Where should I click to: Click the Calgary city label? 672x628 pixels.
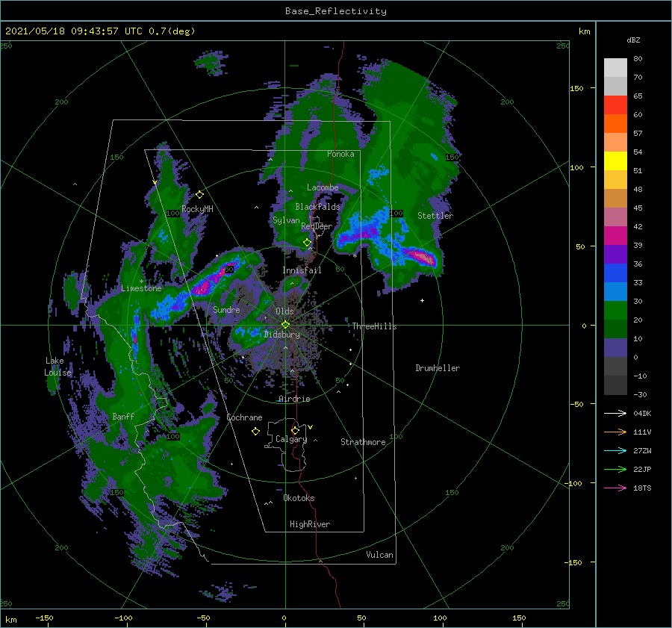coord(291,439)
